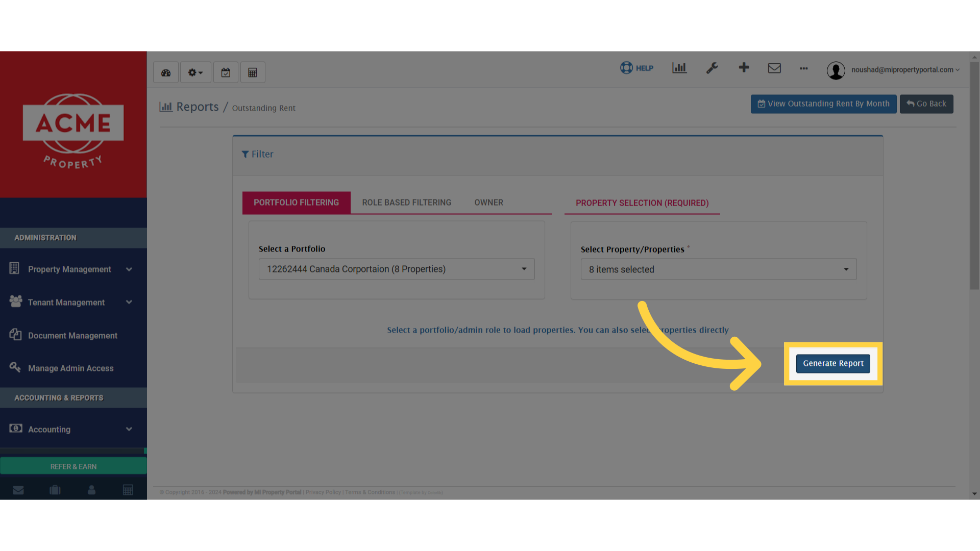The width and height of the screenshot is (980, 551).
Task: Click Powered by MI Property Portal link
Action: pyautogui.click(x=262, y=492)
